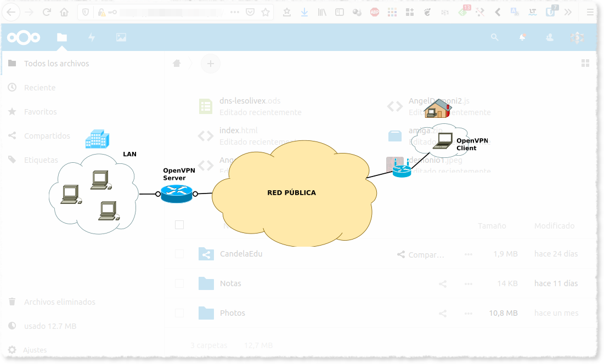This screenshot has width=604, height=364.
Task: Open the Gallery image icon
Action: point(121,37)
